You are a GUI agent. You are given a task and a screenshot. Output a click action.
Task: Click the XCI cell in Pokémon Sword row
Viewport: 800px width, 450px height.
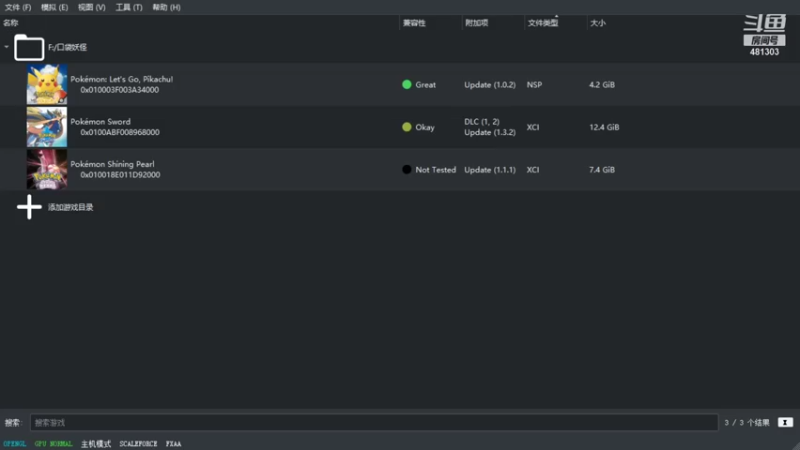coord(533,127)
